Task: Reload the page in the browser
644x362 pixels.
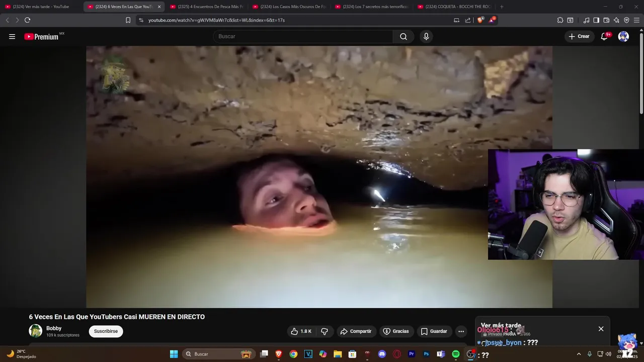Action: tap(27, 20)
